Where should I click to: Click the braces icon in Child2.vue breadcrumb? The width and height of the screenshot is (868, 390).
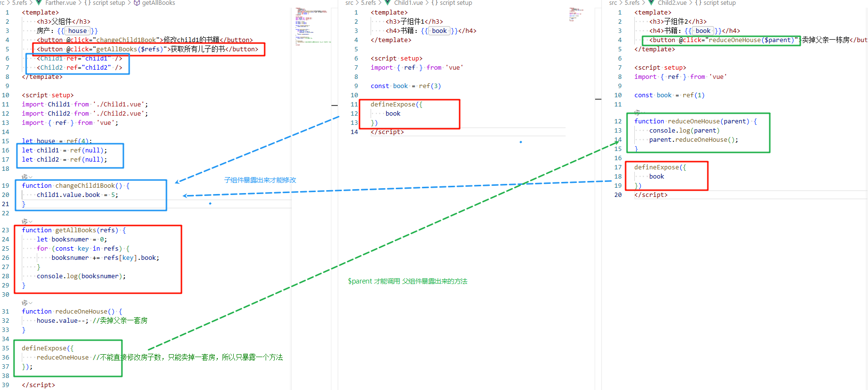(698, 2)
